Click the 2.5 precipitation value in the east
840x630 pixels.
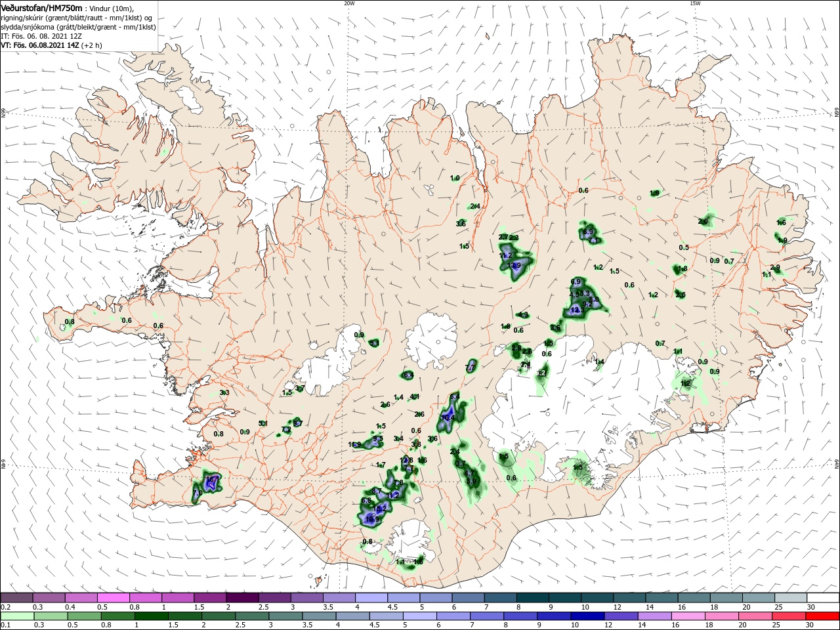point(681,295)
